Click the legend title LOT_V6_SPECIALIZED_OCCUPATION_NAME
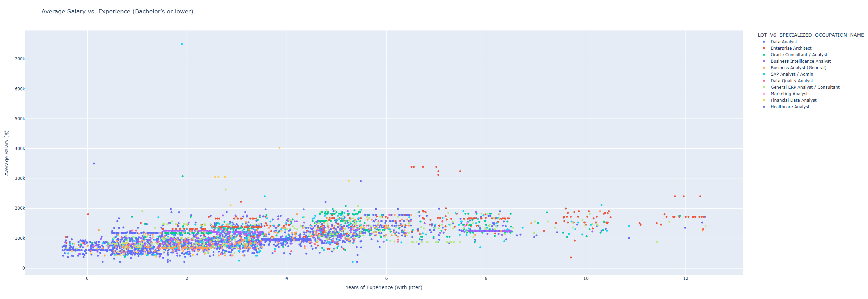 [810, 35]
